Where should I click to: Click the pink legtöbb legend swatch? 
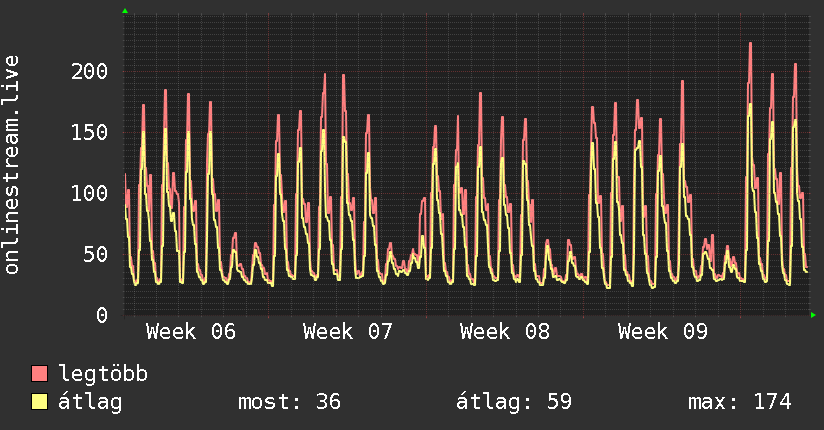tap(39, 374)
